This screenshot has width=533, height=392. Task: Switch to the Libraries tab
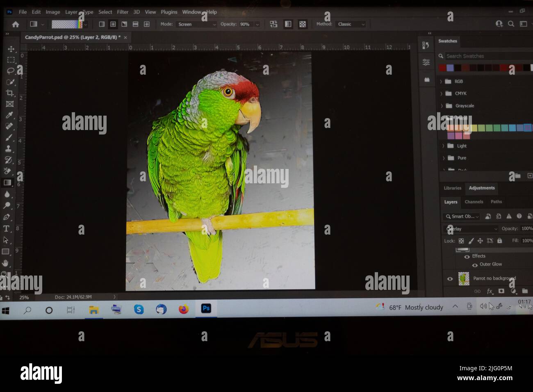(x=453, y=188)
